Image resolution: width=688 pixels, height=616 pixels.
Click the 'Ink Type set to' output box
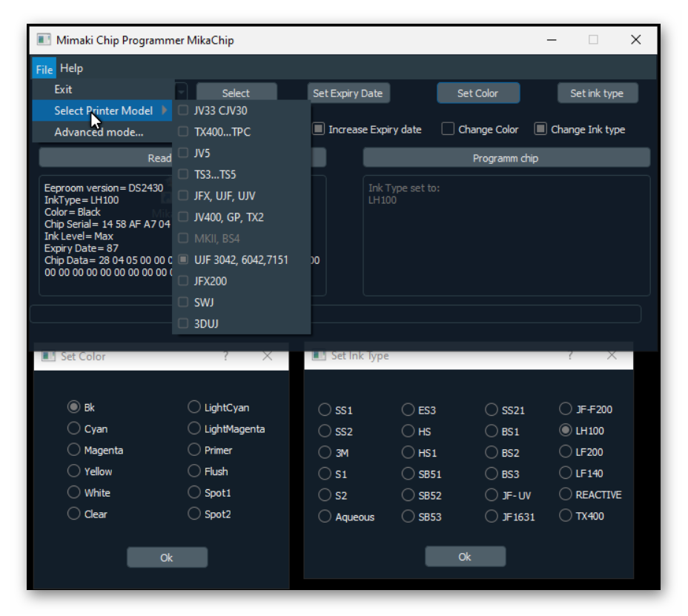(x=506, y=236)
